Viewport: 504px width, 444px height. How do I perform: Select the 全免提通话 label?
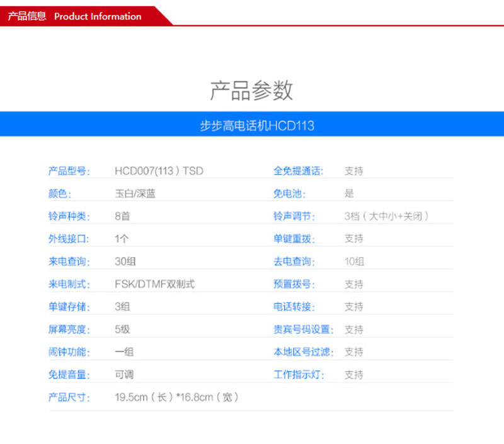[x=298, y=171]
